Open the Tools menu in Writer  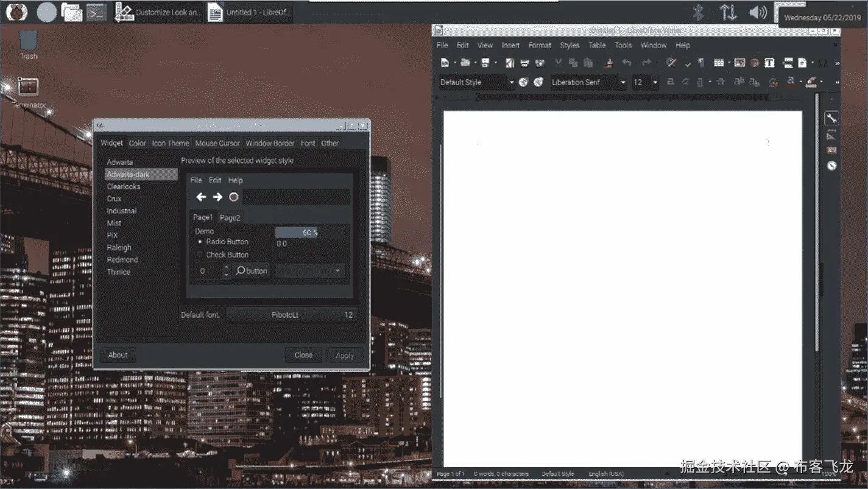click(623, 45)
